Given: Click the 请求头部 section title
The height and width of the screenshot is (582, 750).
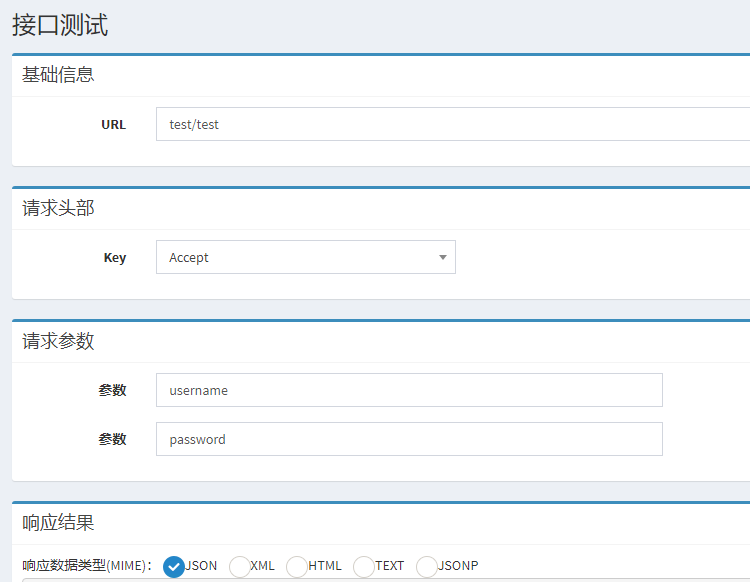Looking at the screenshot, I should point(58,208).
